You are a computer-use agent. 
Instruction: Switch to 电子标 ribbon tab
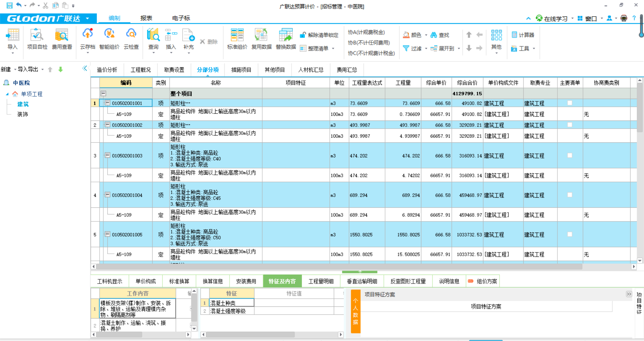[x=181, y=18]
